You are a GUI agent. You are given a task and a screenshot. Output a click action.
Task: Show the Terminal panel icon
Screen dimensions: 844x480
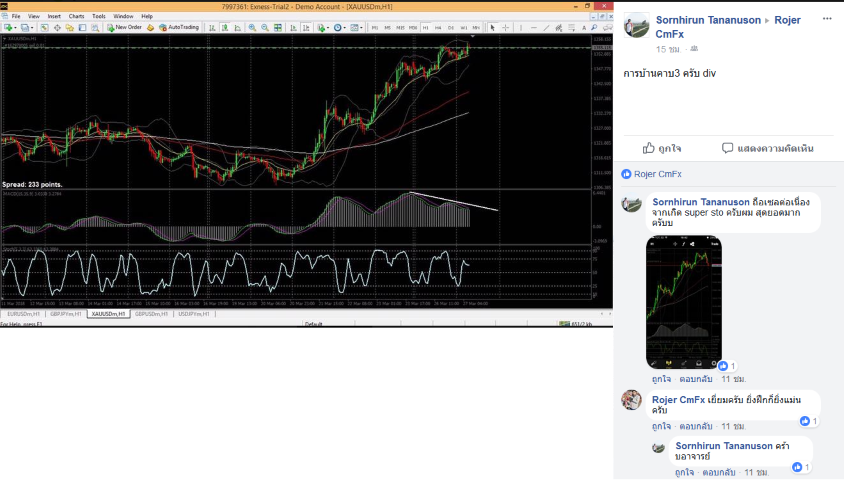pos(82,27)
